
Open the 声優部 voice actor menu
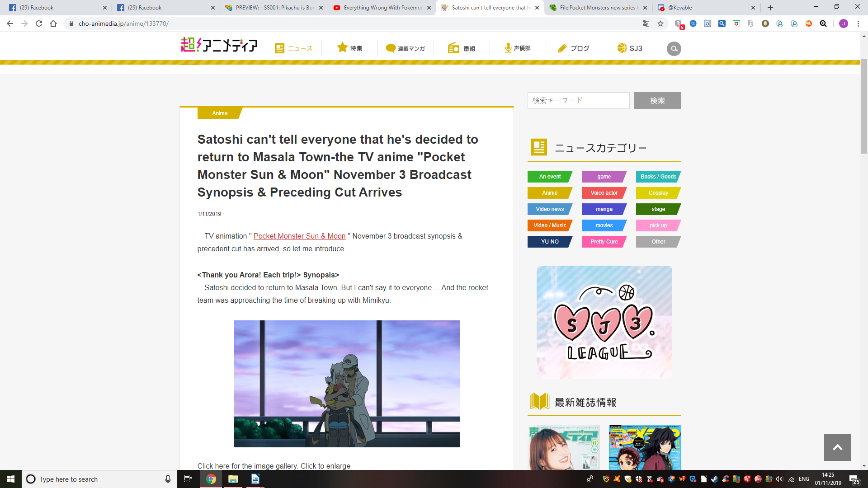coord(518,48)
